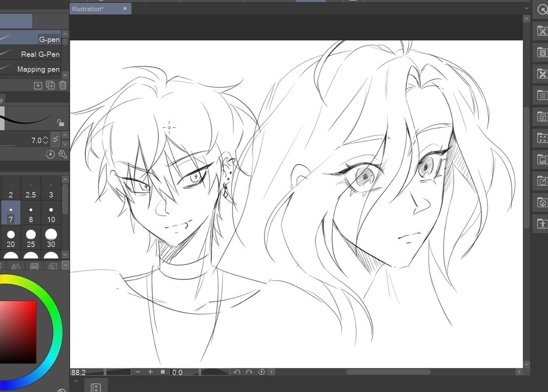Undo the last stroke

click(237, 372)
